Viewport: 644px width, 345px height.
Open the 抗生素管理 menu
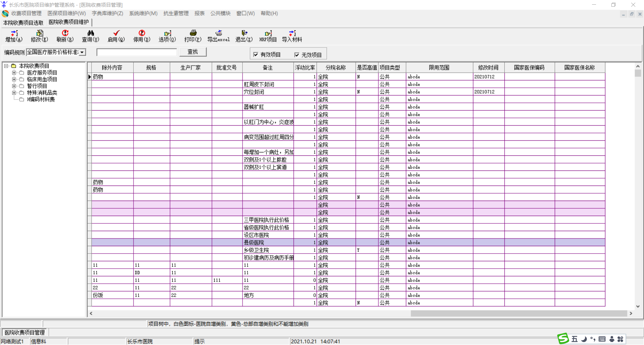(x=176, y=13)
